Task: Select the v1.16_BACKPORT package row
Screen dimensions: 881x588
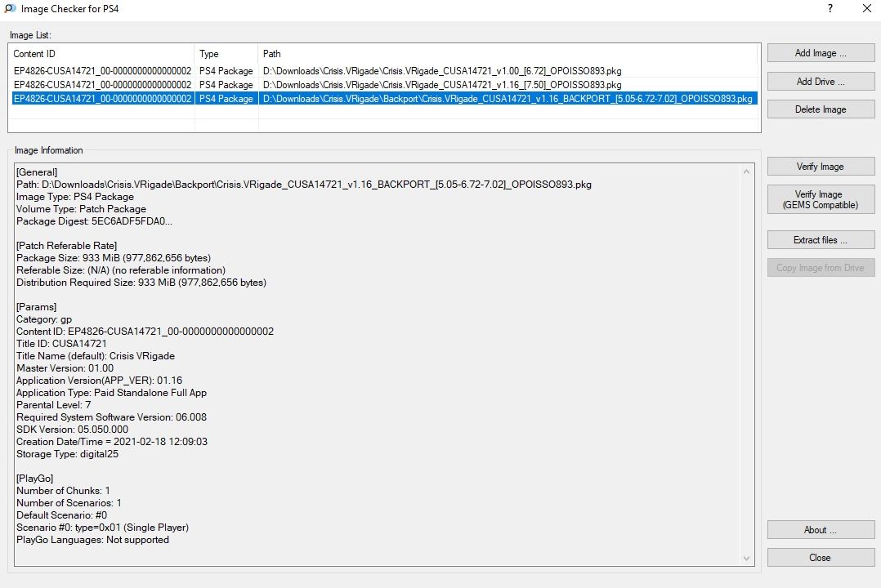Action: [x=384, y=98]
